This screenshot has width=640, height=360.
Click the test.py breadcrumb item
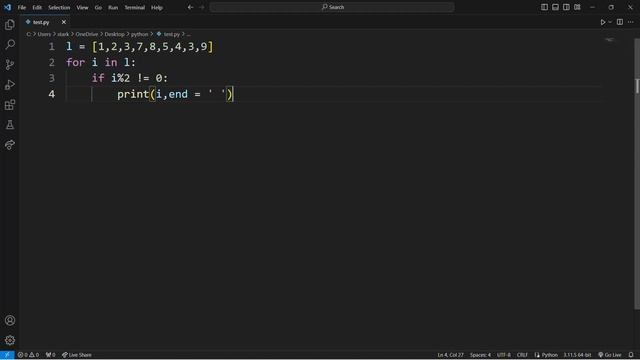click(168, 34)
